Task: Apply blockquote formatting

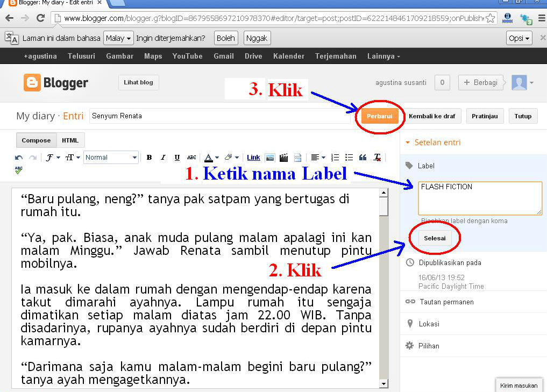Action: pos(363,158)
